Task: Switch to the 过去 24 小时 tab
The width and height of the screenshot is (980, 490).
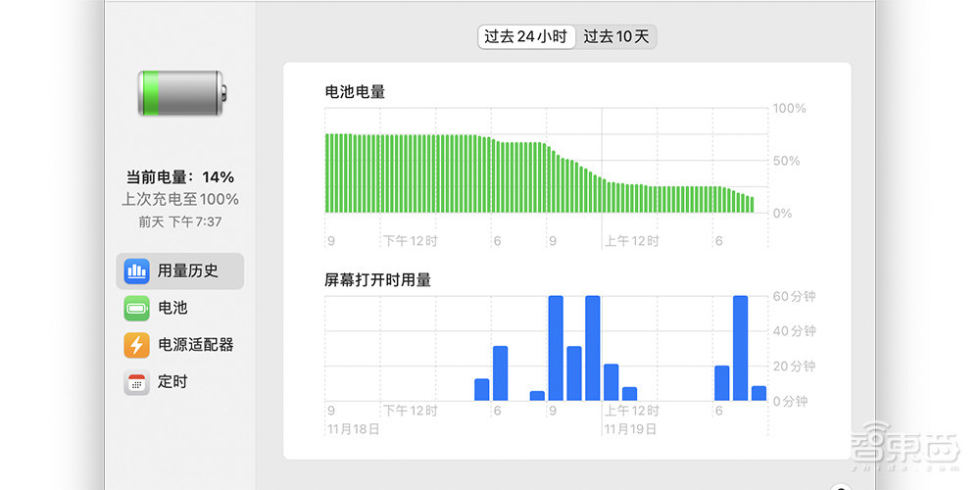Action: (x=525, y=37)
